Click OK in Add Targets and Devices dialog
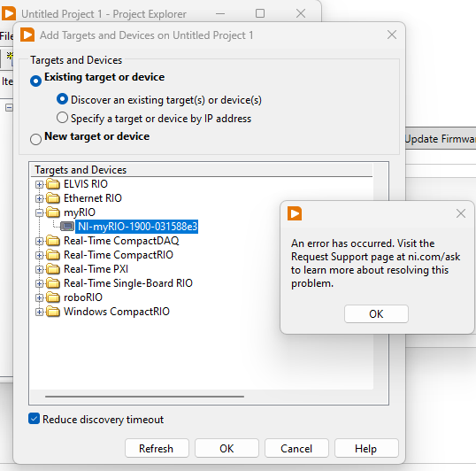 (226, 448)
